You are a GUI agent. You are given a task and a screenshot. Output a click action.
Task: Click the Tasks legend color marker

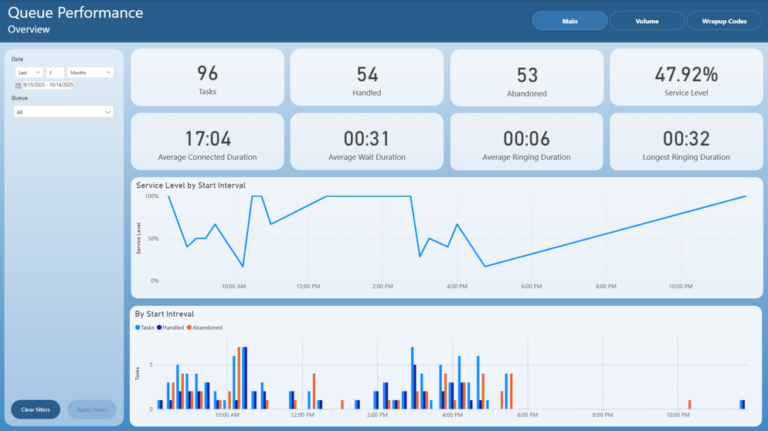point(138,327)
